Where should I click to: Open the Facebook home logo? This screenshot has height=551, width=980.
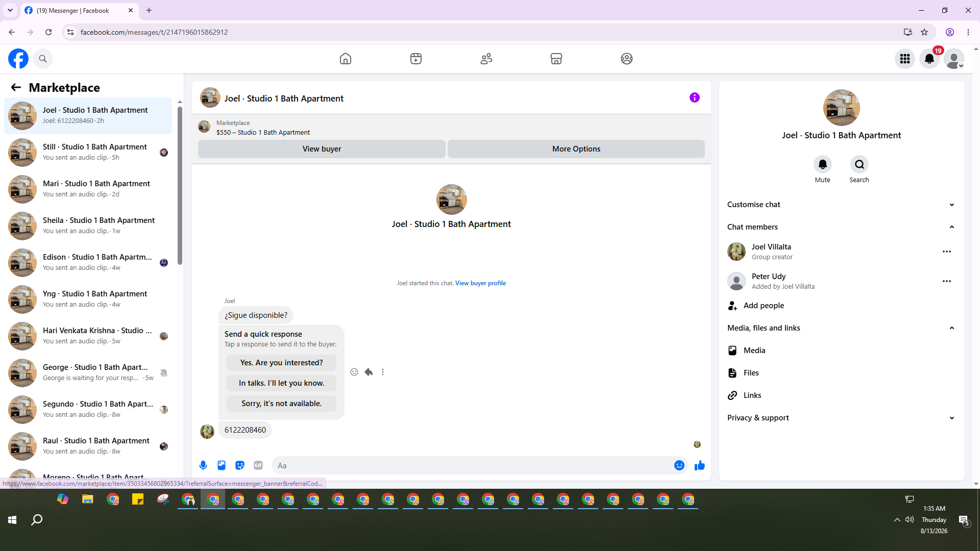point(18,59)
